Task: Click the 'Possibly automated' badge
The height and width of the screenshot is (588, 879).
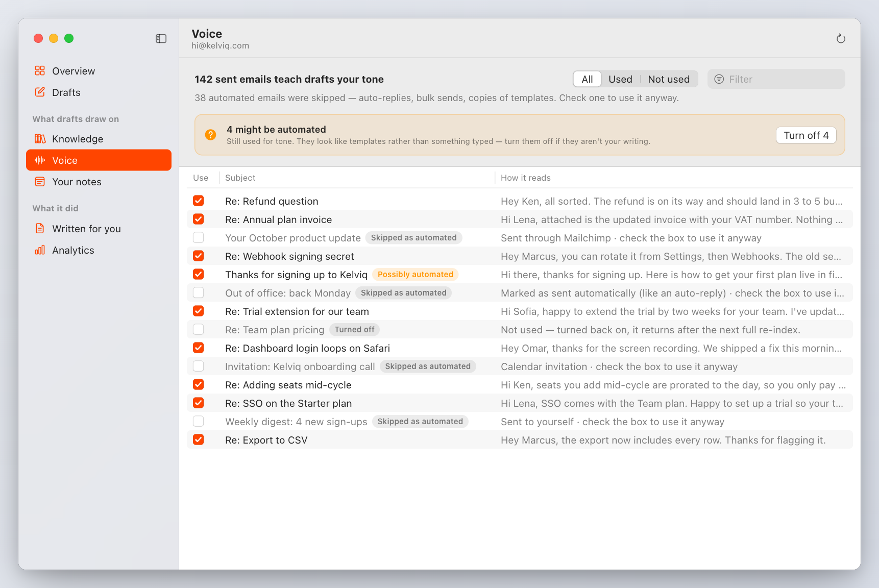Action: [x=416, y=275]
